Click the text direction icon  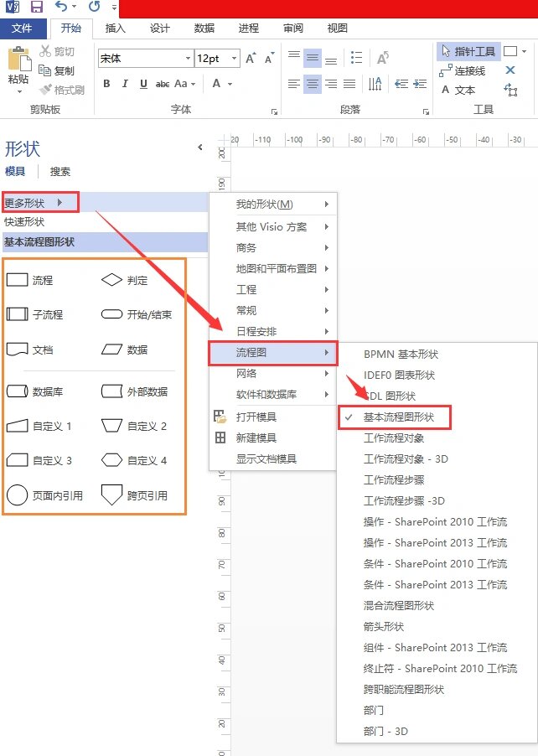(x=375, y=85)
